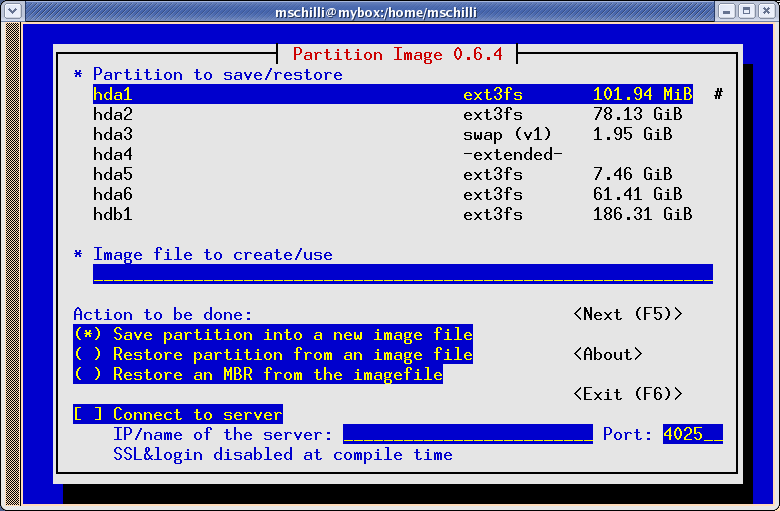Open the window menu icon in title bar
The width and height of the screenshot is (780, 511).
pos(12,10)
